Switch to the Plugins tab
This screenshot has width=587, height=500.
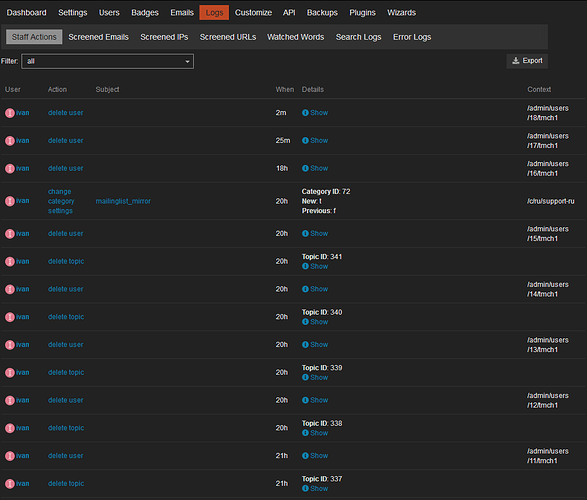point(362,13)
